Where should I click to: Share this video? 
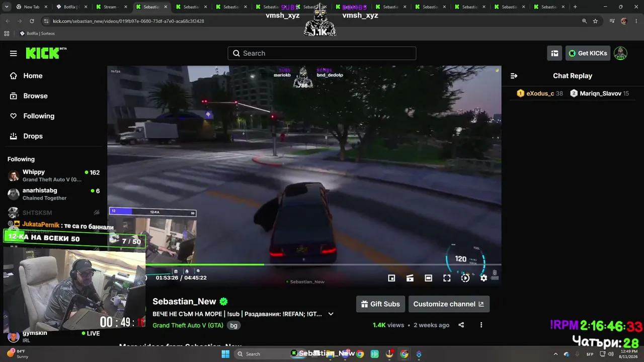(x=461, y=325)
